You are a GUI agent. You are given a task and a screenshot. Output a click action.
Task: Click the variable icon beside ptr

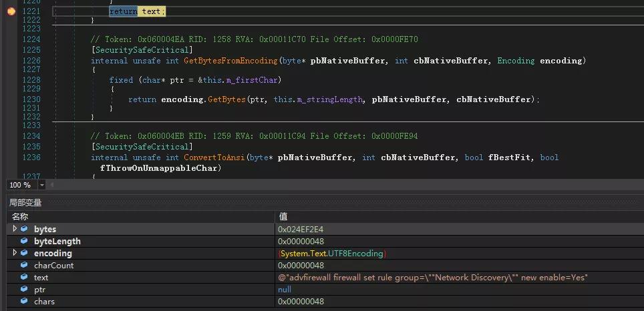(x=25, y=289)
